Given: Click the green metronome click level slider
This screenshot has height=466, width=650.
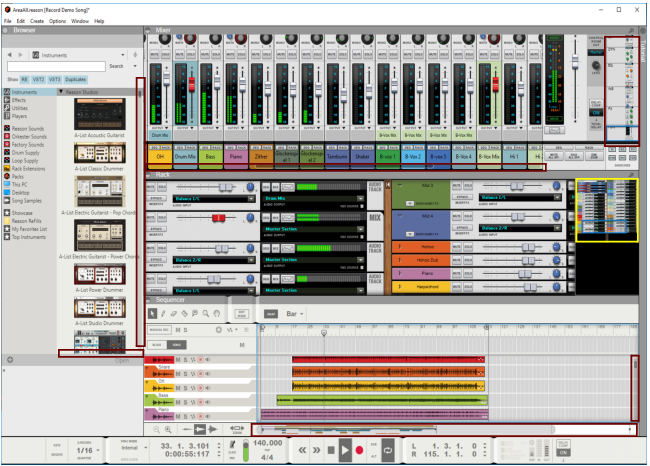Looking at the screenshot, I should coord(245,451).
